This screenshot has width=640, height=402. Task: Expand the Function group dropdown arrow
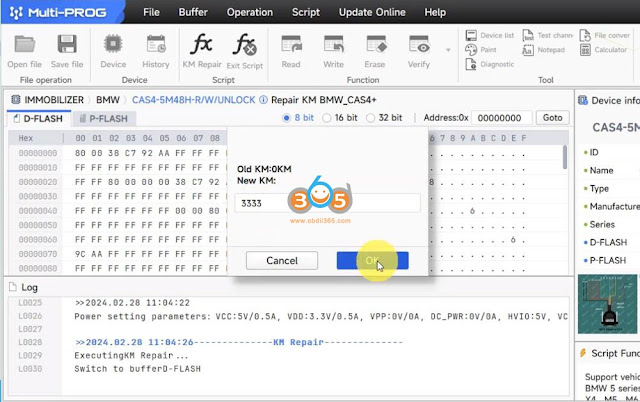pyautogui.click(x=448, y=50)
